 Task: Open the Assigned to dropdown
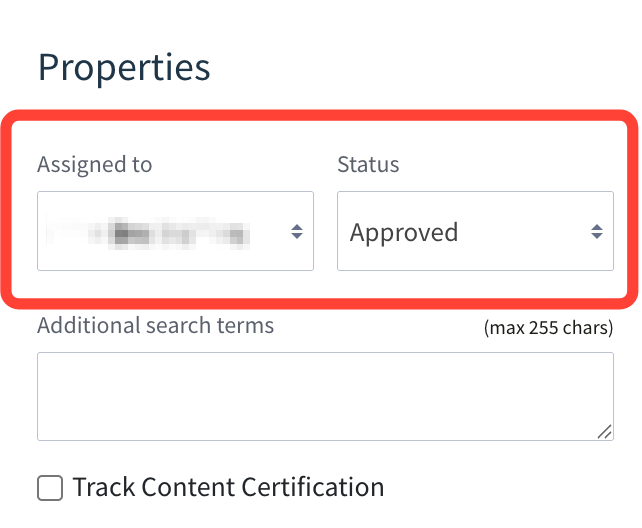[175, 232]
